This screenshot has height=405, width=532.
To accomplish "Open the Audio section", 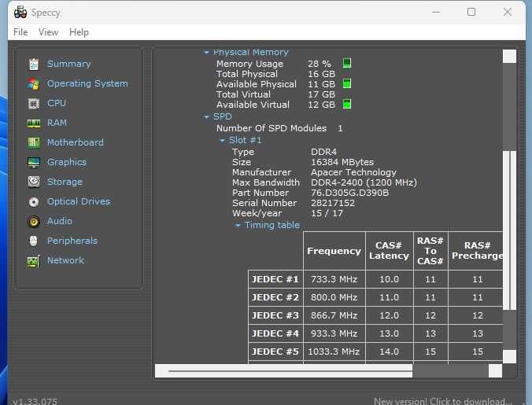I will tap(60, 221).
